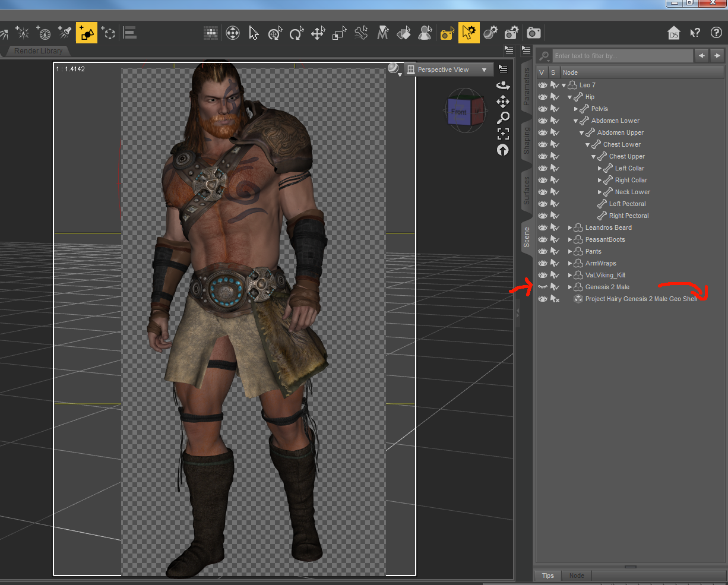
Task: Open the Perspective View dropdown
Action: tap(448, 69)
